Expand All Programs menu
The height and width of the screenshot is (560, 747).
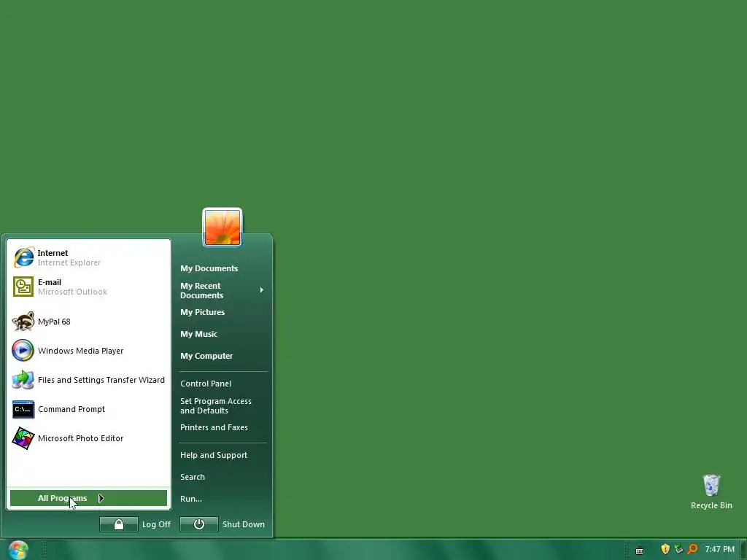(88, 498)
